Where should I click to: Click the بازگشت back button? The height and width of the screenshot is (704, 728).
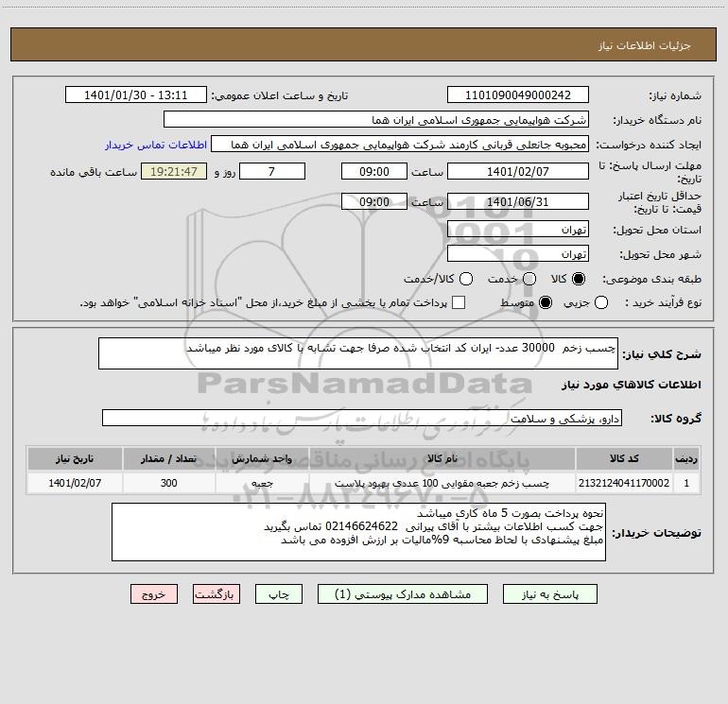pyautogui.click(x=217, y=594)
